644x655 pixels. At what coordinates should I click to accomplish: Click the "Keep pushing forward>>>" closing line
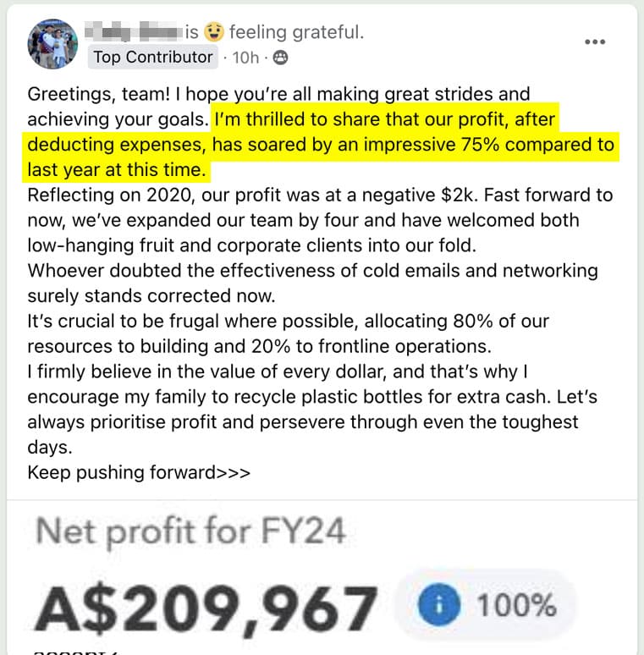point(139,472)
